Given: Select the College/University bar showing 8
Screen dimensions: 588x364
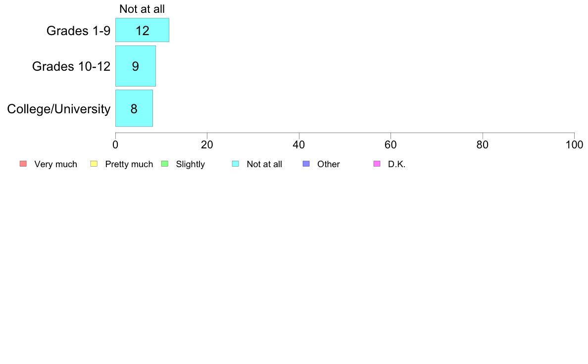Looking at the screenshot, I should (x=134, y=108).
